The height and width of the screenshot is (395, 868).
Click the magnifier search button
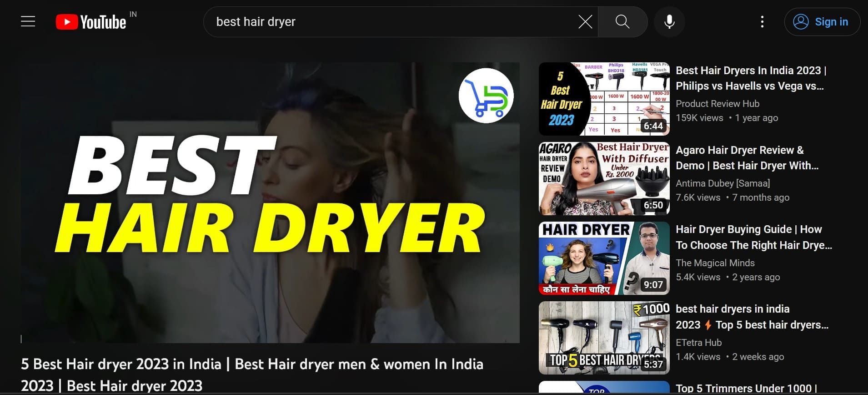click(622, 21)
